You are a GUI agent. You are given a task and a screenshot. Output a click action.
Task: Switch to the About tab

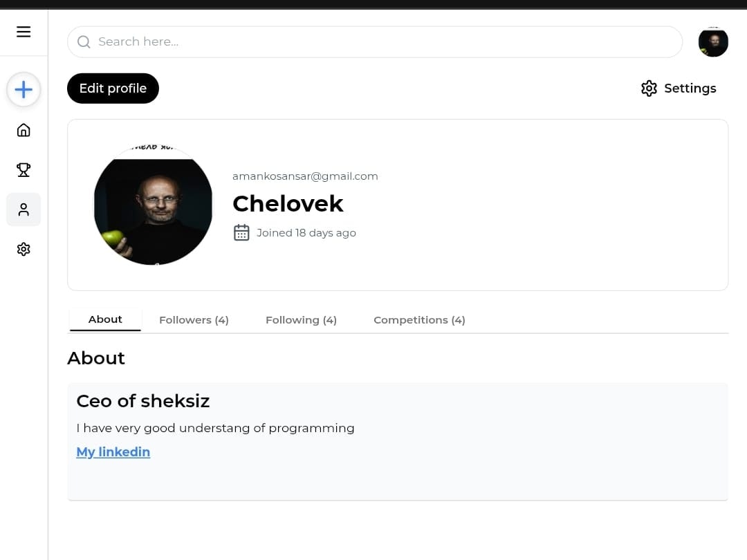coord(105,319)
